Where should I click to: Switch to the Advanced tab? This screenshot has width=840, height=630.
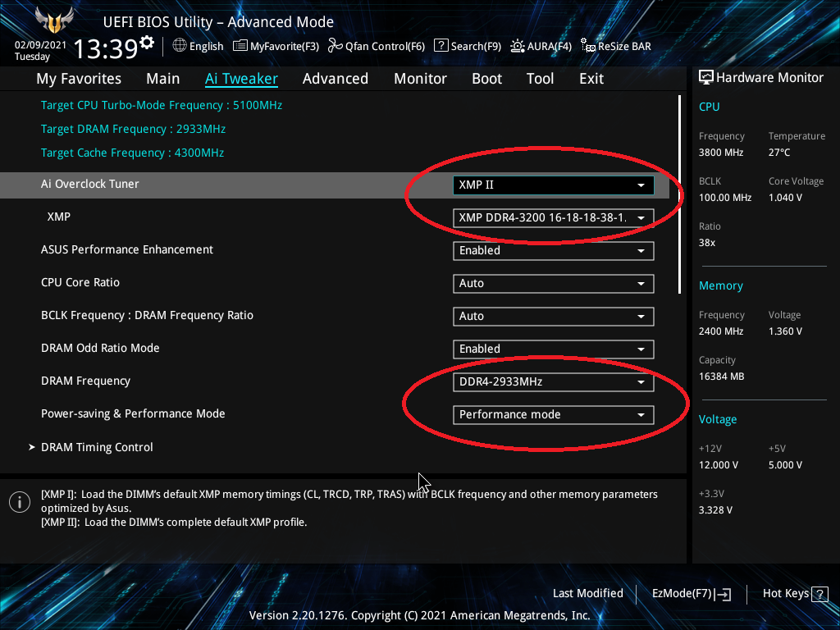(335, 79)
